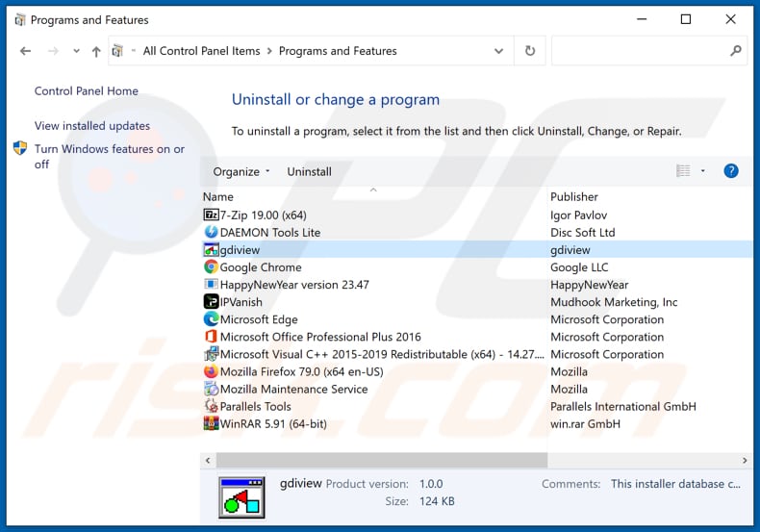Open Turn Windows features on or off

(109, 157)
